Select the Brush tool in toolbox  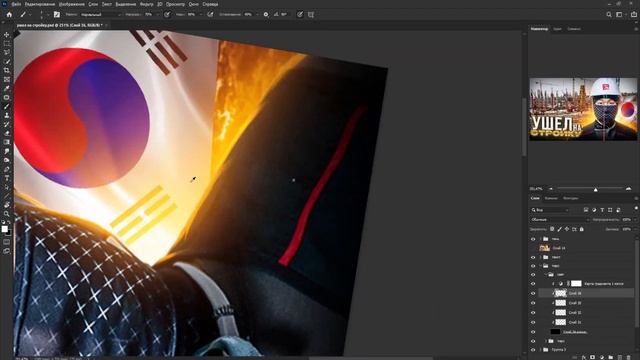click(7, 107)
